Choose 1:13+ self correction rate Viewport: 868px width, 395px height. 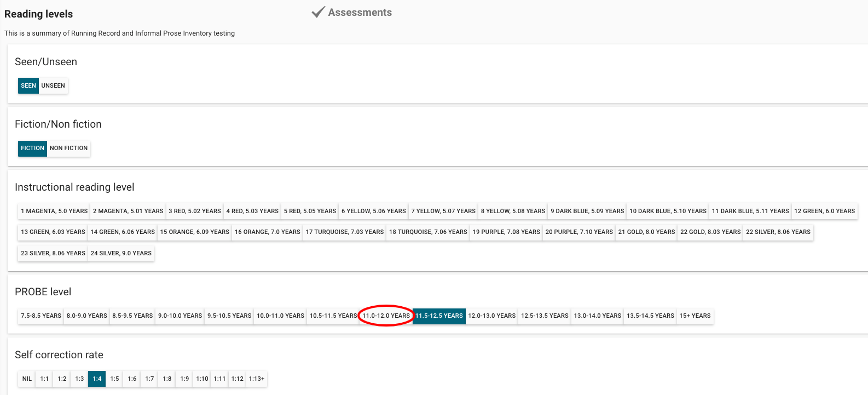click(x=256, y=379)
